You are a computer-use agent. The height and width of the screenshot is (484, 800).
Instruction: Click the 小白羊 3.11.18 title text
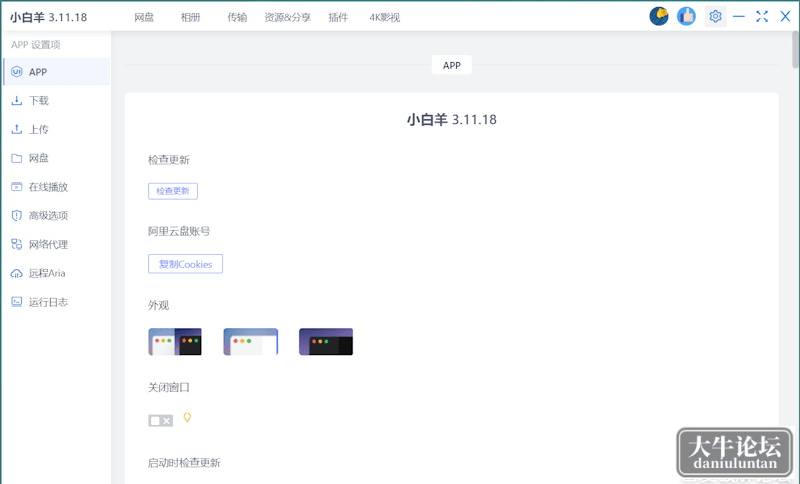pyautogui.click(x=452, y=120)
